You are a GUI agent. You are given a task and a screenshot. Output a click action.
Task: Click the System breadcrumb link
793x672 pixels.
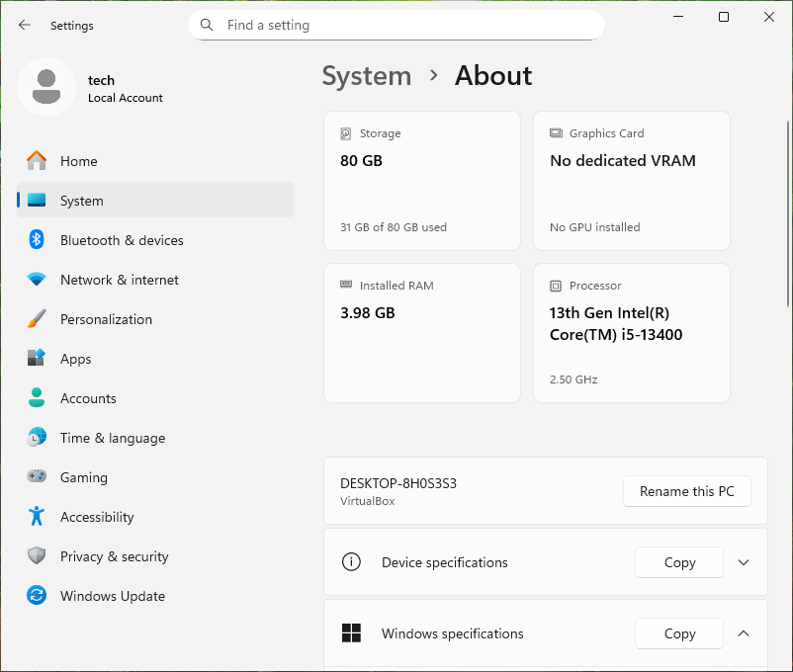(367, 76)
